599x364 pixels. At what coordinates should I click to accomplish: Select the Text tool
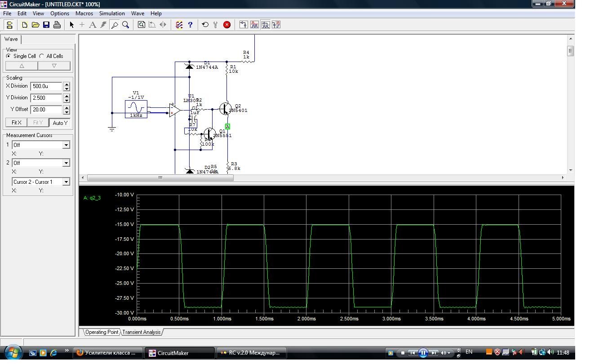pos(93,25)
